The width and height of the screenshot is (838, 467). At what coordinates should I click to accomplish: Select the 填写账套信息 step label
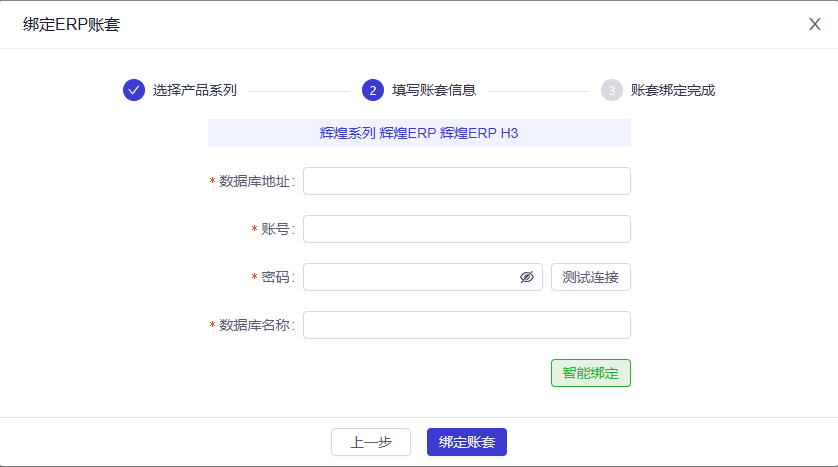click(x=433, y=90)
